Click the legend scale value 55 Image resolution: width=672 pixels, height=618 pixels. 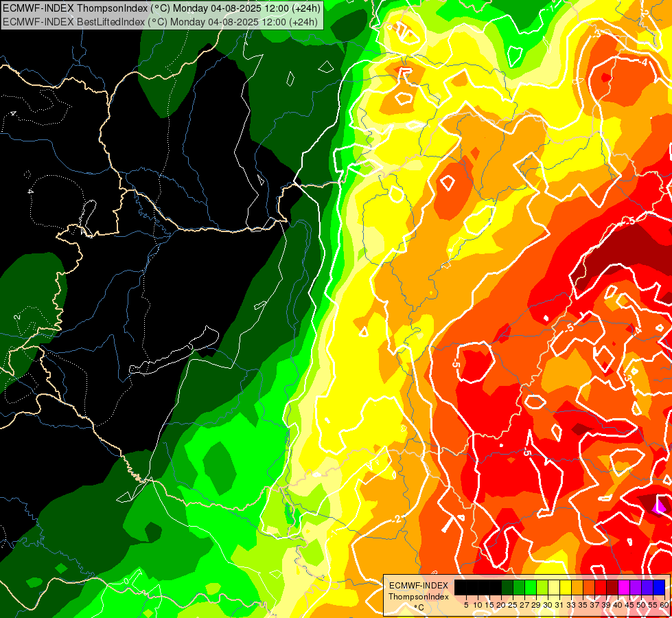[x=653, y=605]
